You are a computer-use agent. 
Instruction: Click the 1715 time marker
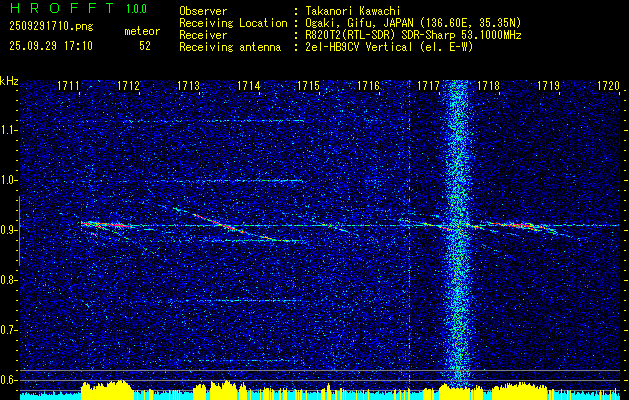point(308,86)
